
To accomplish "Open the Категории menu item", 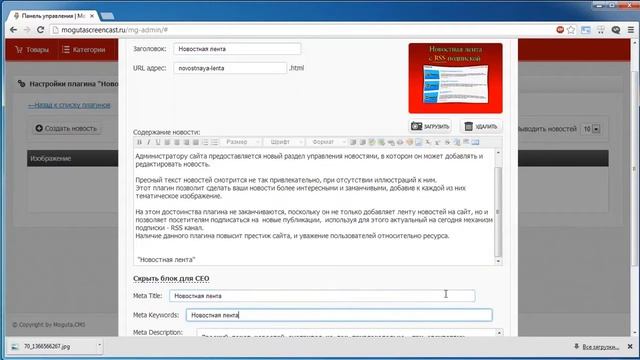I will pos(84,50).
